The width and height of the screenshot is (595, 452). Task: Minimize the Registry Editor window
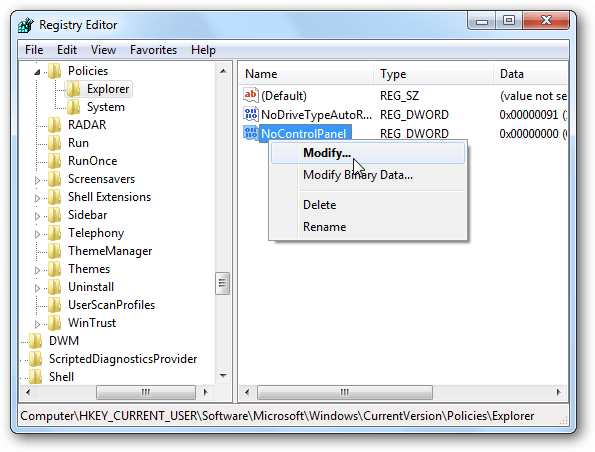coord(482,21)
